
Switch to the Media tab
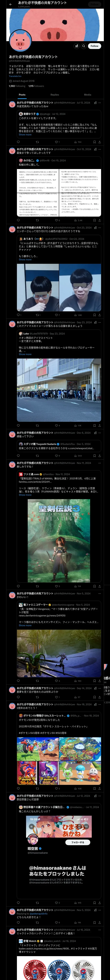88,95
